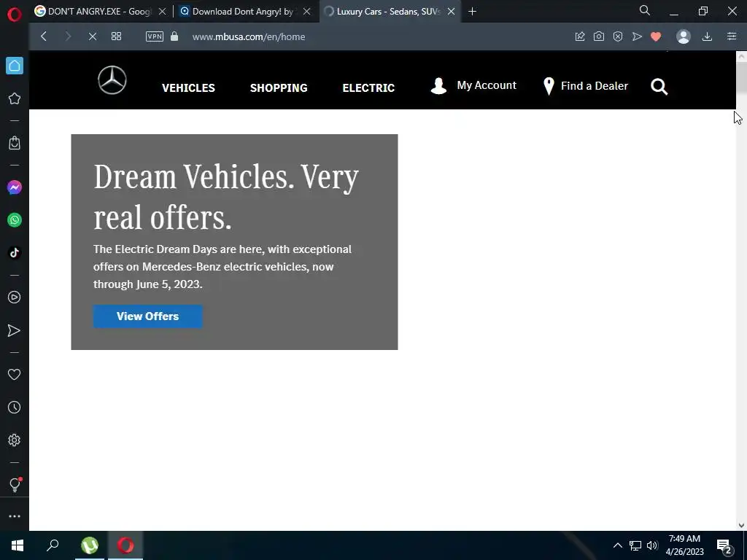
Task: Open the ad blocker shield icon
Action: pyautogui.click(x=618, y=36)
